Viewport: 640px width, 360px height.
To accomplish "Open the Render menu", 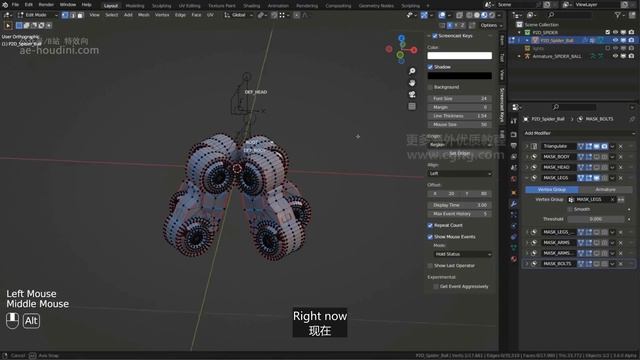I will [46, 5].
